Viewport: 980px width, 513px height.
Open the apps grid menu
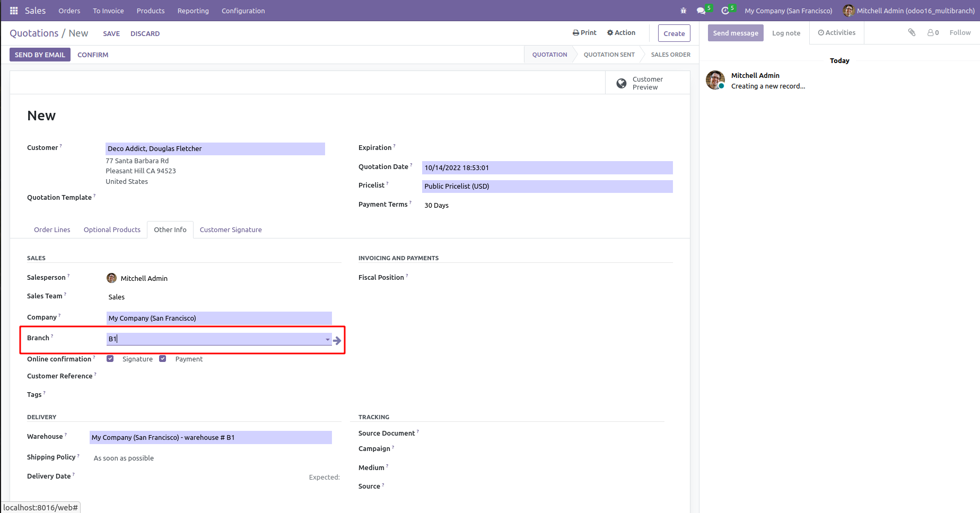coord(14,11)
